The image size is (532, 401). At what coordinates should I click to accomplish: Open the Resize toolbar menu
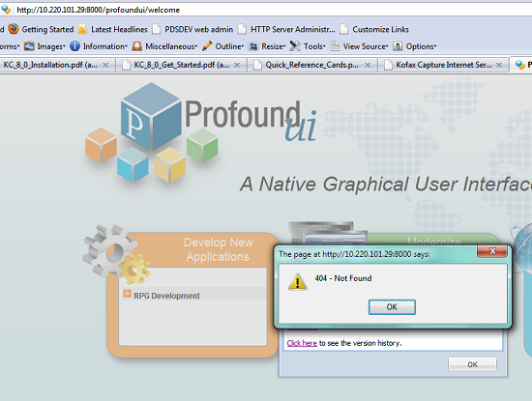coord(267,46)
